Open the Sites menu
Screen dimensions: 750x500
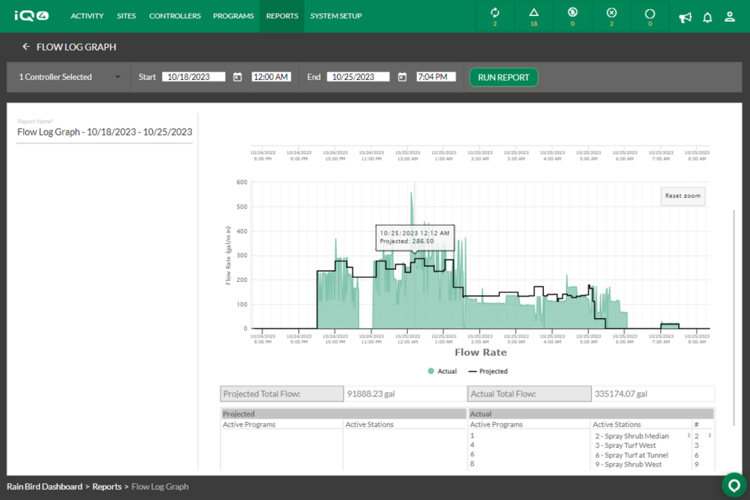coord(126,16)
